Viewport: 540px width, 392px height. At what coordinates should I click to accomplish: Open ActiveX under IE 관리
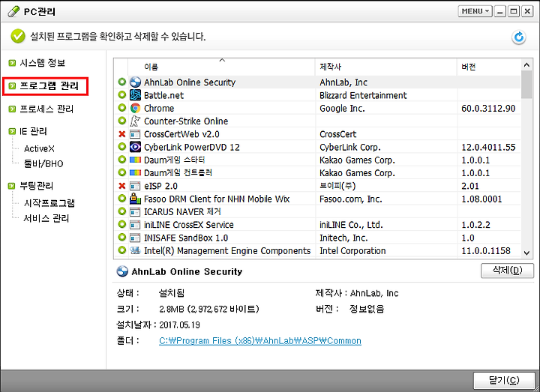pyautogui.click(x=39, y=148)
